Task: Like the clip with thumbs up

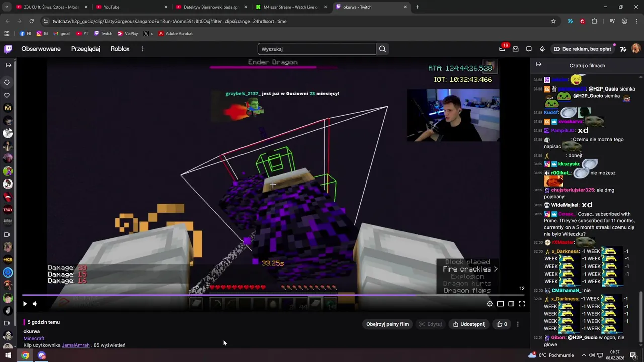Action: click(x=502, y=324)
